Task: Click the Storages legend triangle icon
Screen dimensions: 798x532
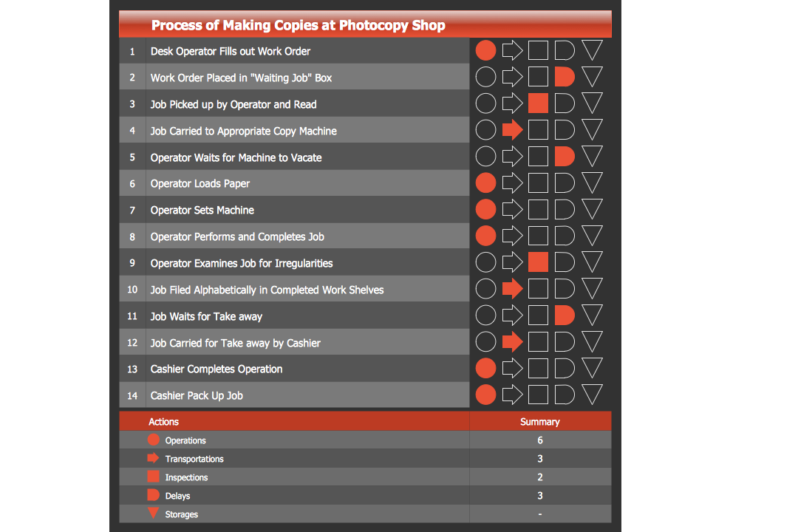Action: (x=154, y=514)
